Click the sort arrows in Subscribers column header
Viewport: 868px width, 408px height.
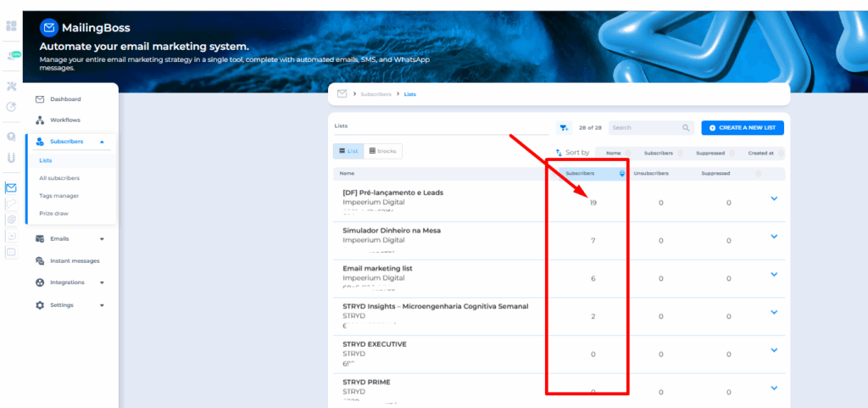(x=622, y=173)
